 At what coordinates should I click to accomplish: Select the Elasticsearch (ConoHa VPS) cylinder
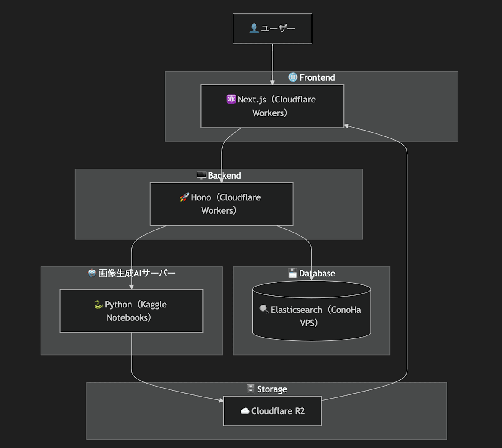click(312, 311)
